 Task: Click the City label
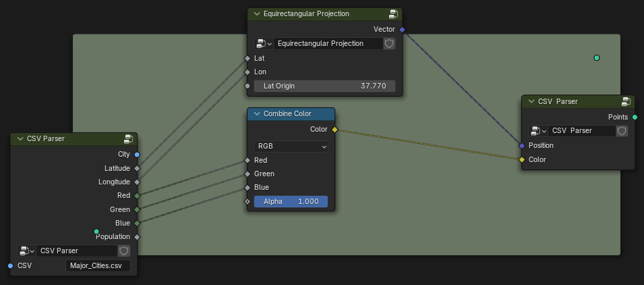click(123, 155)
